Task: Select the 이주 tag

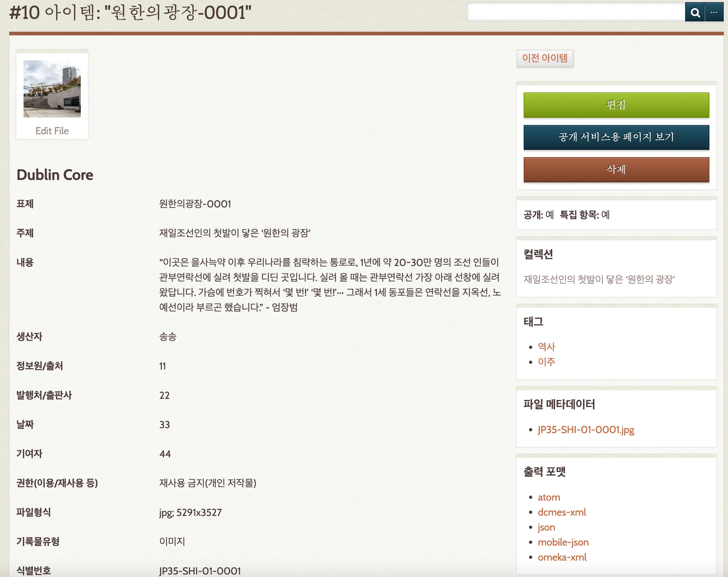Action: (x=546, y=362)
